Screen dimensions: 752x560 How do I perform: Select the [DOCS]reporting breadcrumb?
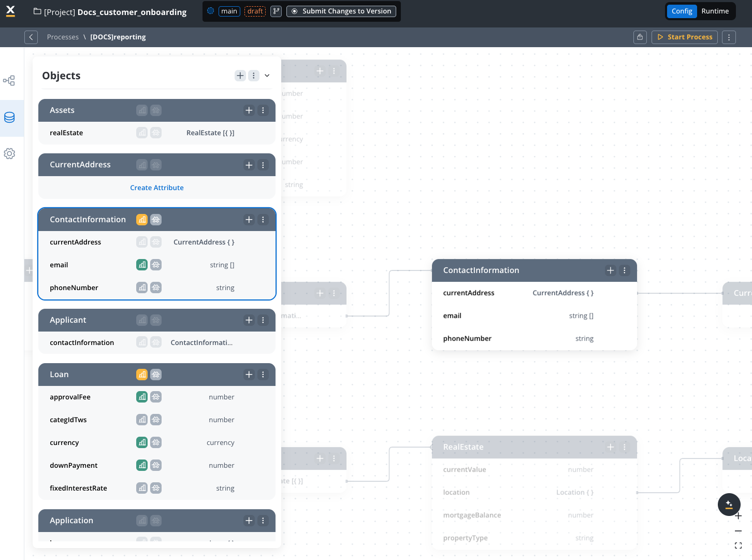coord(118,37)
